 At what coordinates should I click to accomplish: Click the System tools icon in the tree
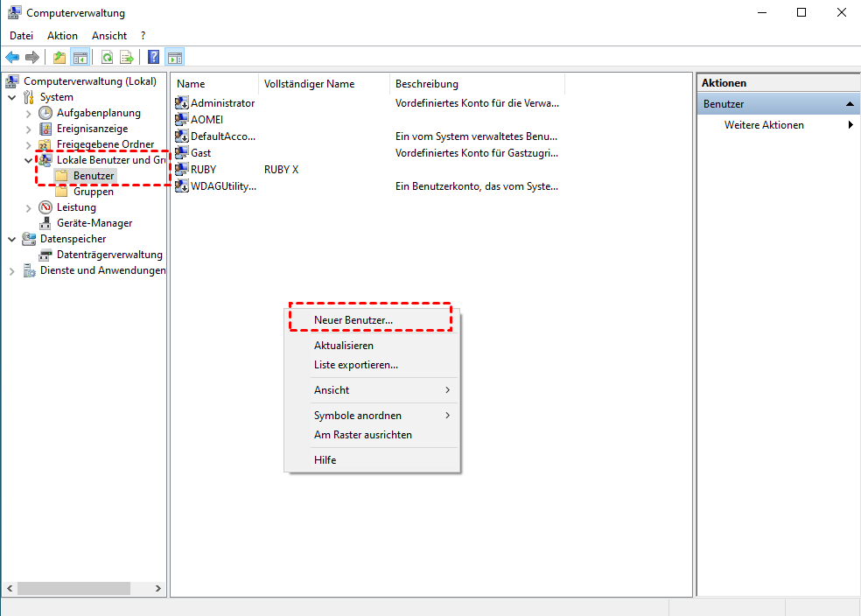(x=29, y=97)
